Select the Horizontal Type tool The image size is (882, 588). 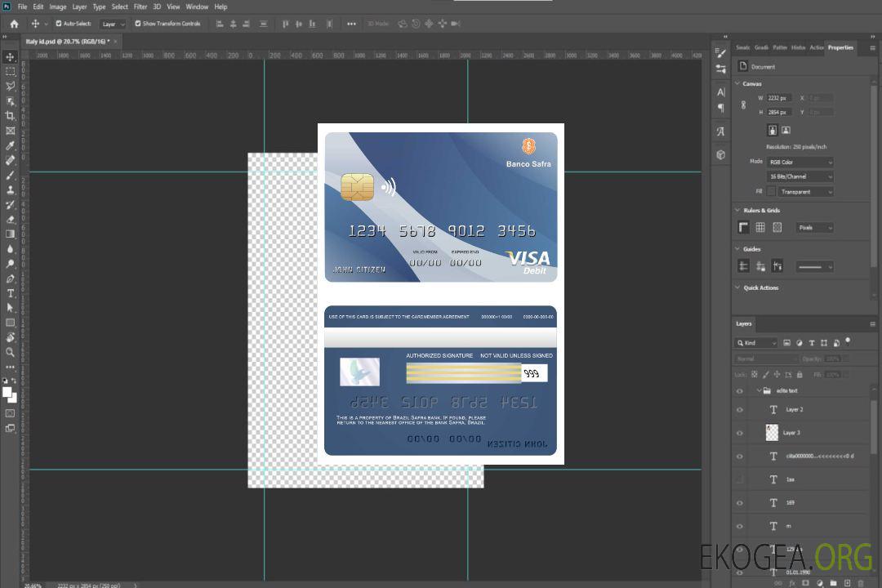point(10,293)
